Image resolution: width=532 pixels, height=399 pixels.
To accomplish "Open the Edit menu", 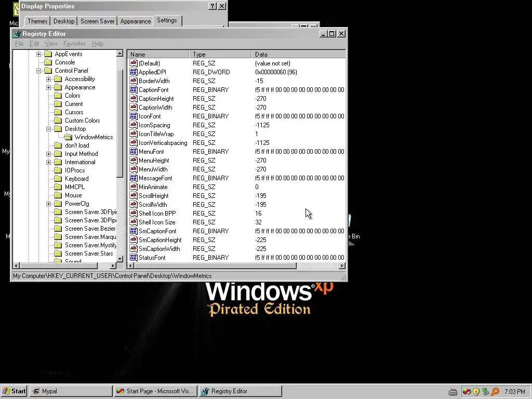I will [x=34, y=44].
